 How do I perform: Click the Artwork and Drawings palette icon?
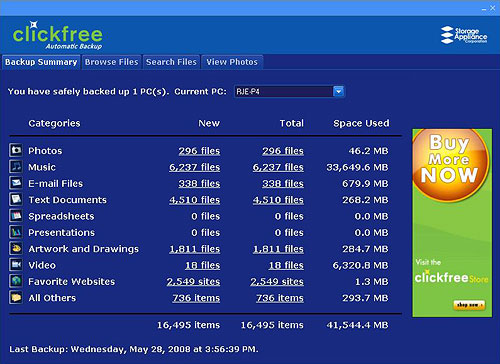[x=16, y=248]
